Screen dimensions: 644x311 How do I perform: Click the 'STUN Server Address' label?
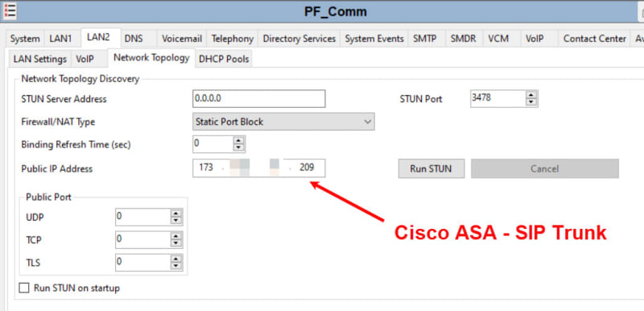(64, 99)
